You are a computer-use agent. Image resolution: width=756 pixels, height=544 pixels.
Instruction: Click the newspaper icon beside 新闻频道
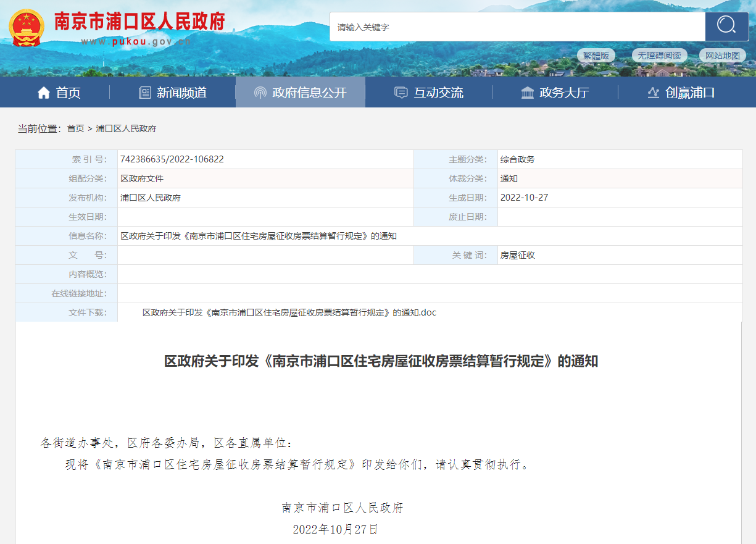tap(145, 93)
